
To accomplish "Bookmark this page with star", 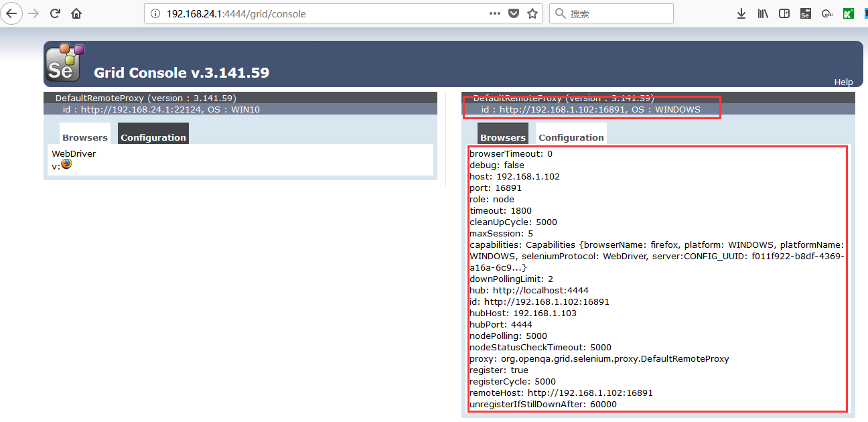I will coord(532,13).
